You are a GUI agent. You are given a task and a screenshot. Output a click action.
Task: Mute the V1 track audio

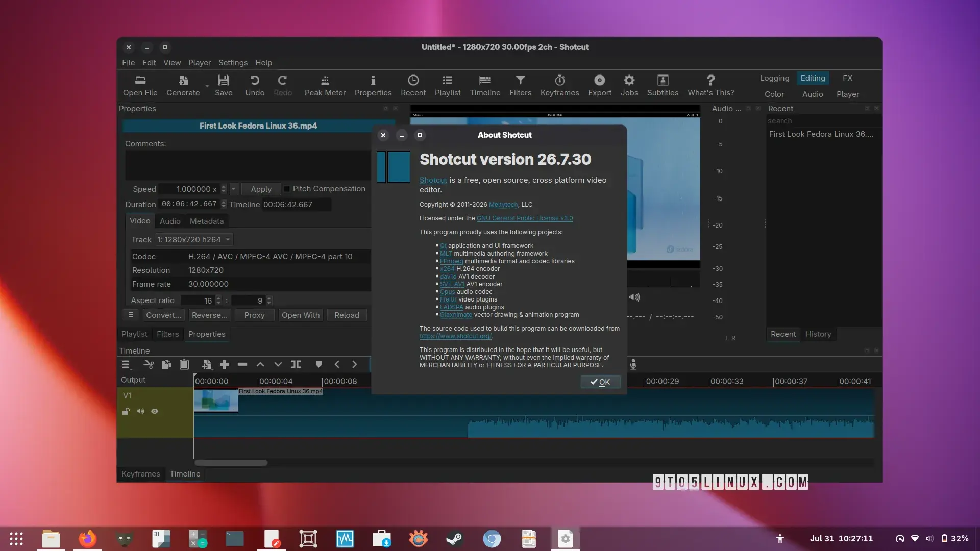(x=140, y=411)
